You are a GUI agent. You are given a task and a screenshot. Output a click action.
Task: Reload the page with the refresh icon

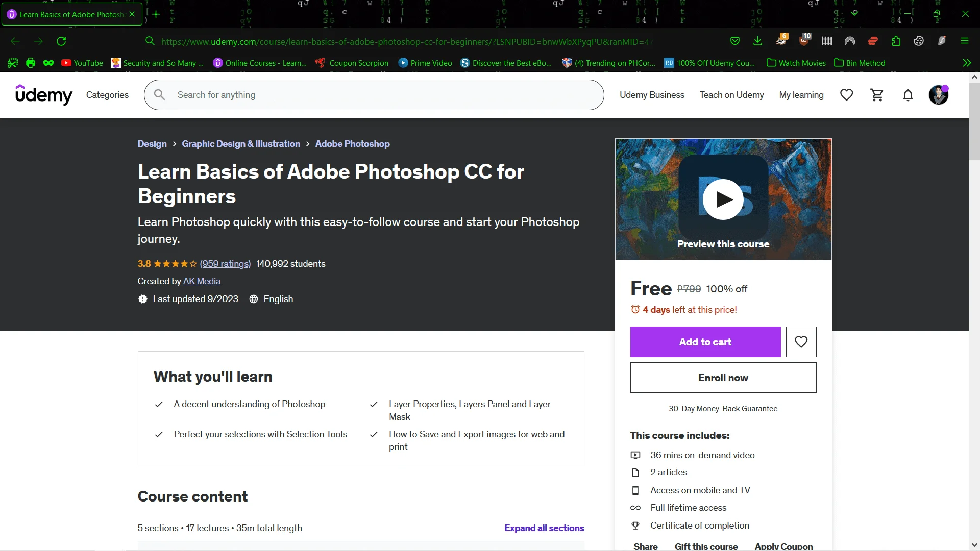61,41
